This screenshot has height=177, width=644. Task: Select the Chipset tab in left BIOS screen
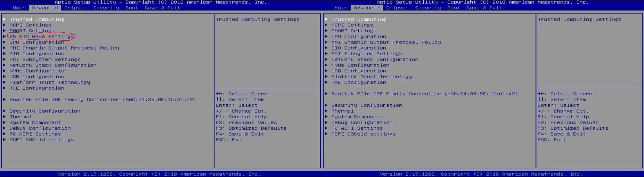point(75,8)
